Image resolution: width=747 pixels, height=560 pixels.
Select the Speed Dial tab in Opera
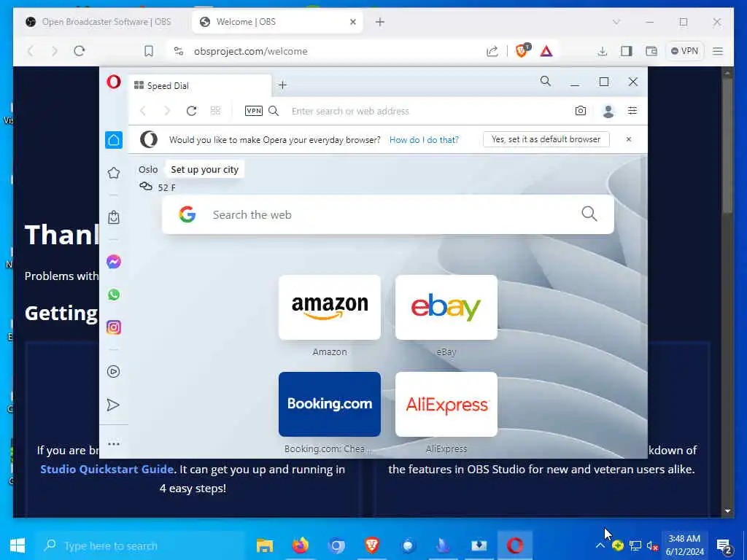coord(200,86)
